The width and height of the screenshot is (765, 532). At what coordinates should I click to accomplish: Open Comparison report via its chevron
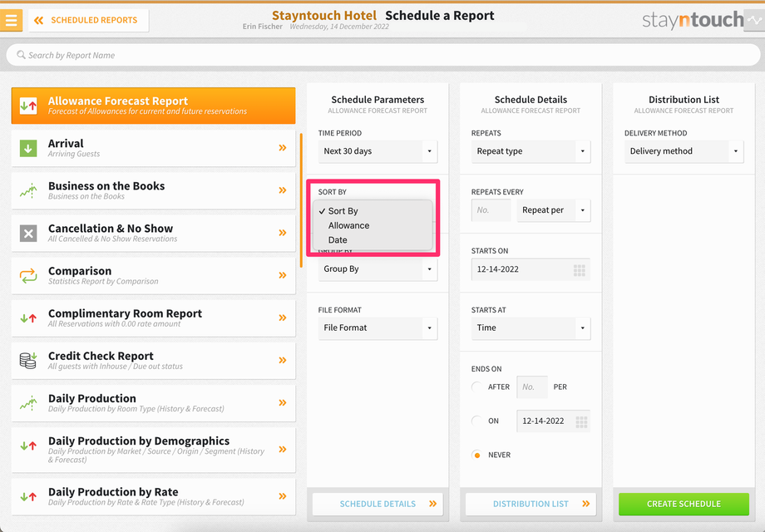click(x=283, y=275)
